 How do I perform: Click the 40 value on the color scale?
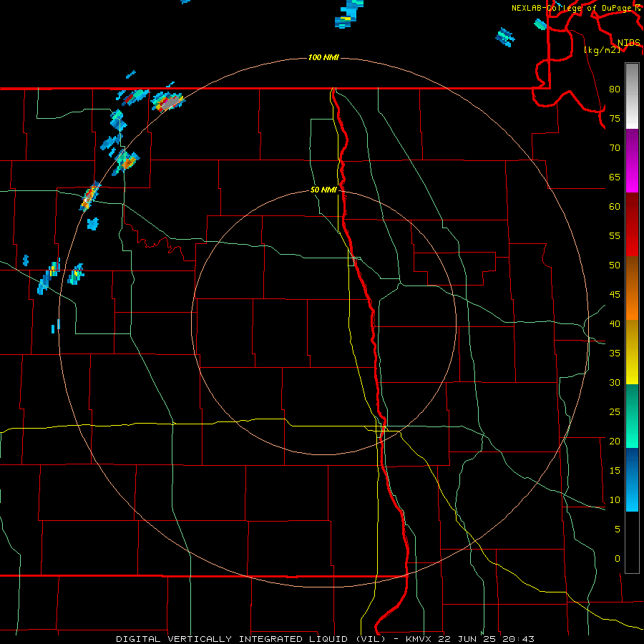tap(615, 323)
